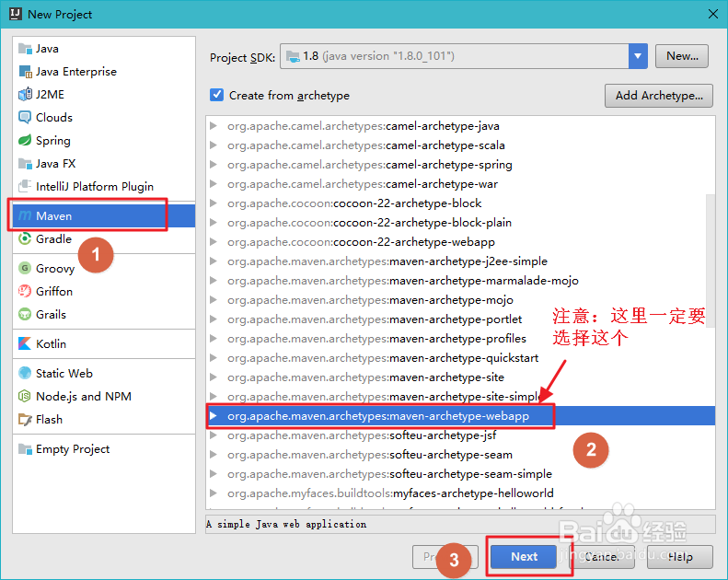Click the archetype list vertical scrollbar
The height and width of the screenshot is (580, 728).
pyautogui.click(x=711, y=261)
